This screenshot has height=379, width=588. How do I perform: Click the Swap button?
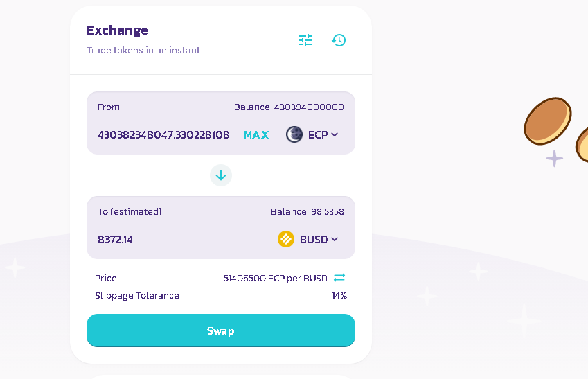pyautogui.click(x=221, y=330)
